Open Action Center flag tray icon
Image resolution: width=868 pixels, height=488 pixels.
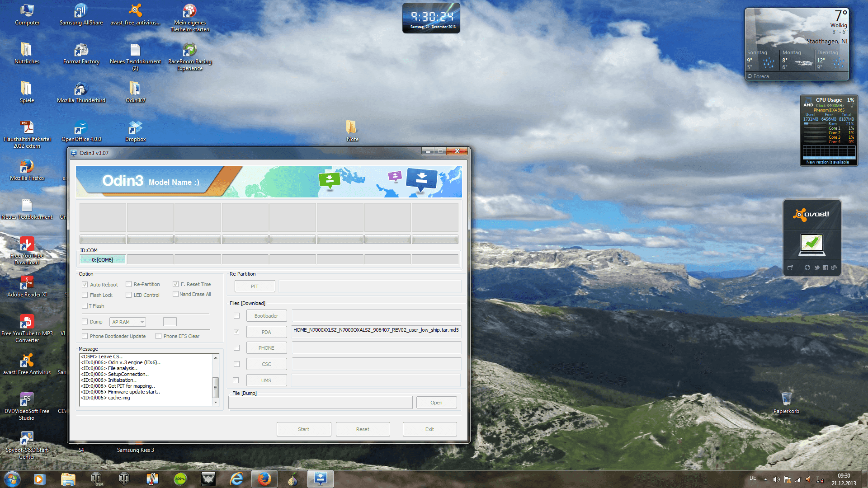click(787, 479)
